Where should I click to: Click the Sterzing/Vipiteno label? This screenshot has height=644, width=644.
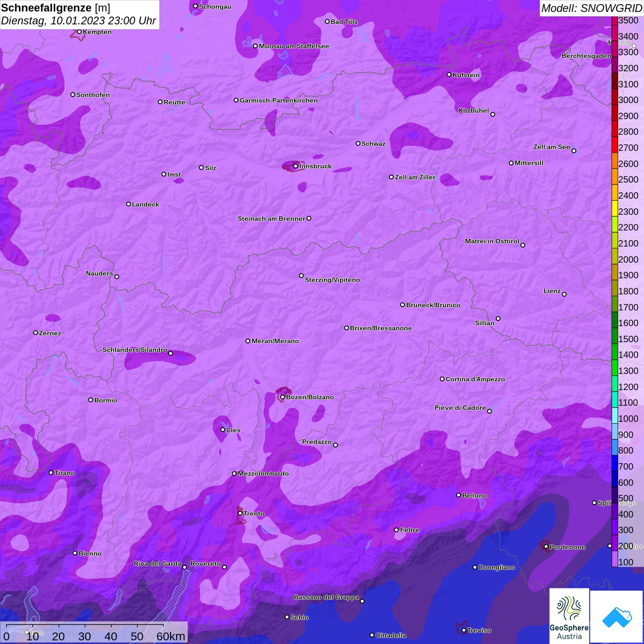[x=333, y=280]
